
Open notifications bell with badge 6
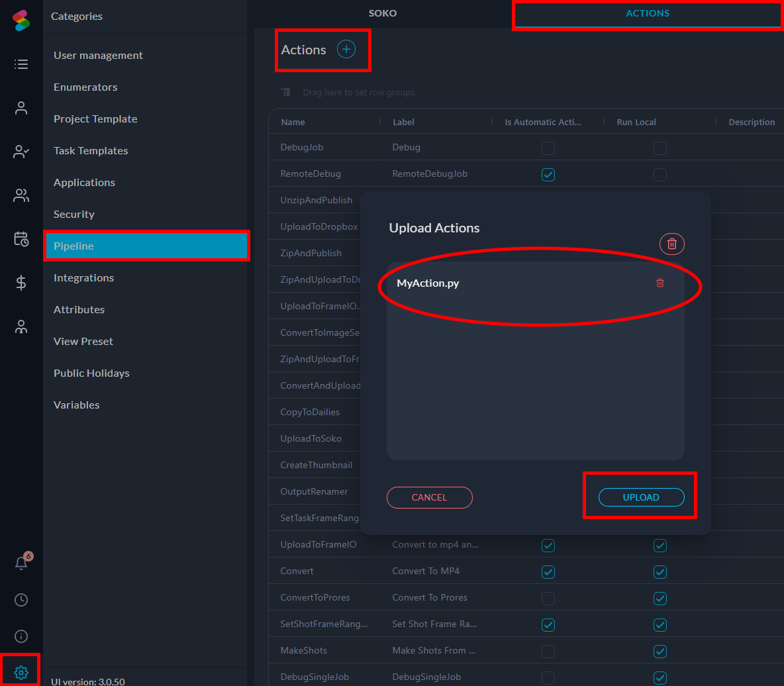21,563
